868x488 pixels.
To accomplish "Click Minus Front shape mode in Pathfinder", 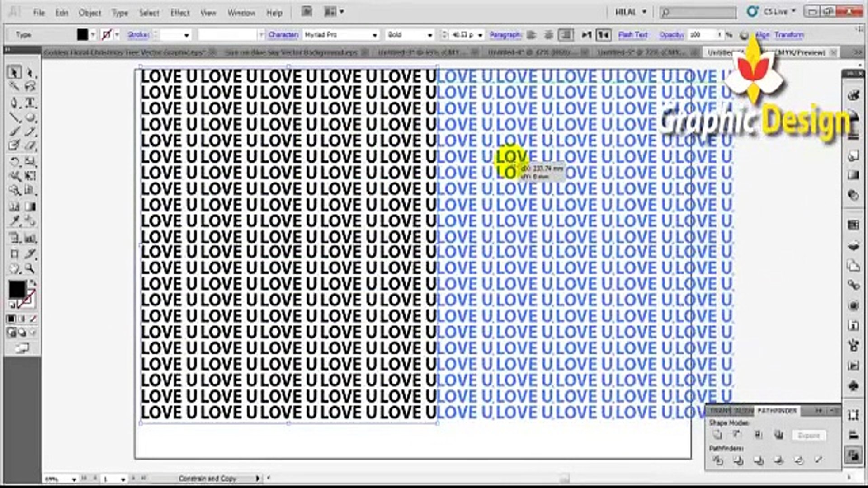I will coord(737,435).
